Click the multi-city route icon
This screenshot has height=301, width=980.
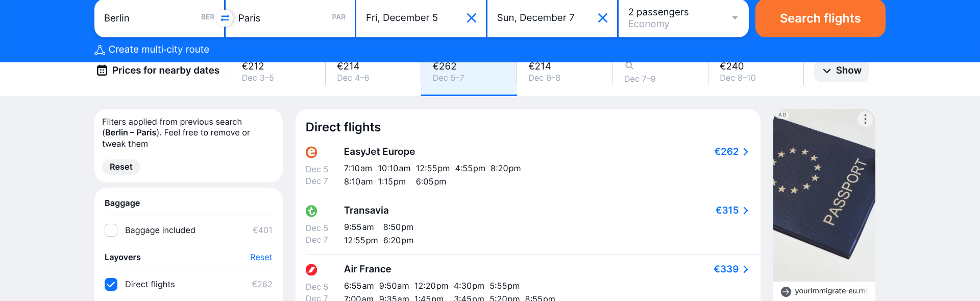tap(100, 50)
